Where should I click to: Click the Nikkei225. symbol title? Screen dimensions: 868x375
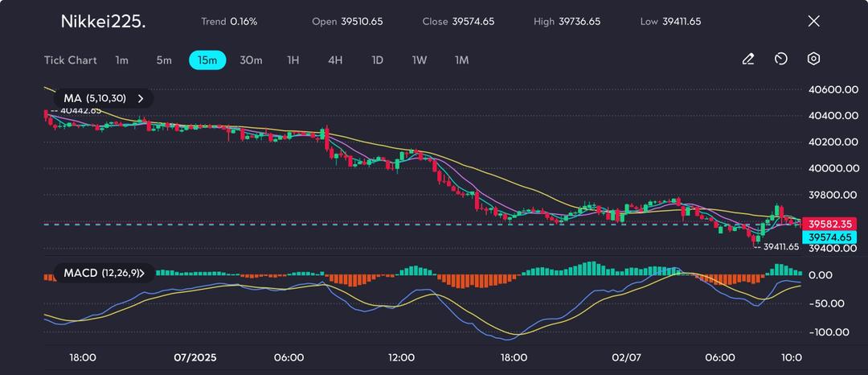tap(104, 22)
